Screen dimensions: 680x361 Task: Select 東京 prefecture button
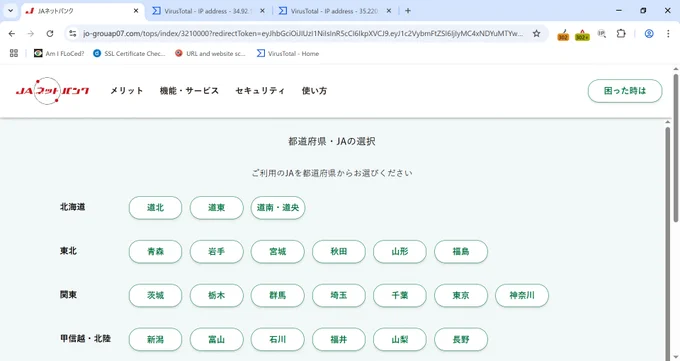tap(461, 295)
